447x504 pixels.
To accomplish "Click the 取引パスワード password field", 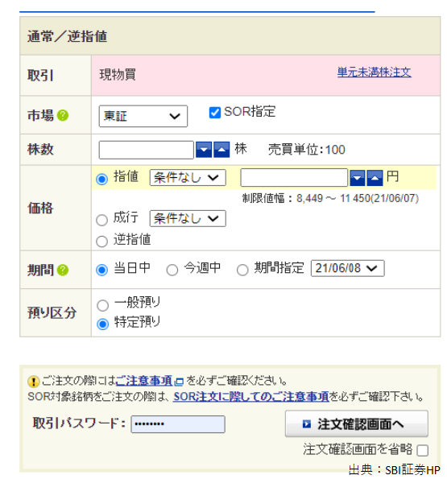I will pyautogui.click(x=178, y=424).
